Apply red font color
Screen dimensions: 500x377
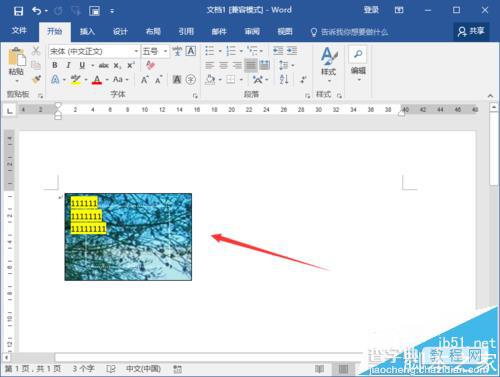(97, 80)
